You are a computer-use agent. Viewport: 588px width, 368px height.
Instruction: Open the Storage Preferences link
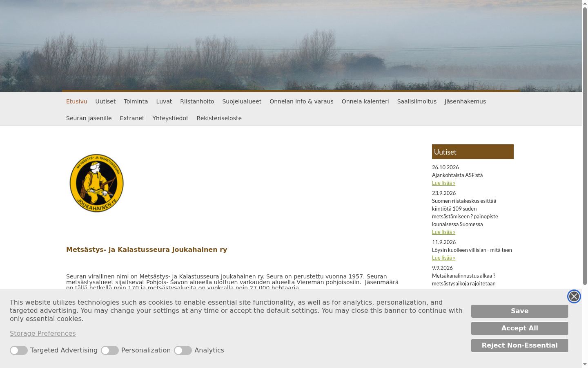43,334
